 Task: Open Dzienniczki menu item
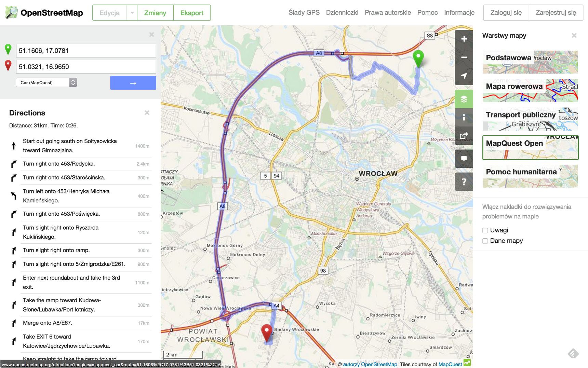(342, 13)
